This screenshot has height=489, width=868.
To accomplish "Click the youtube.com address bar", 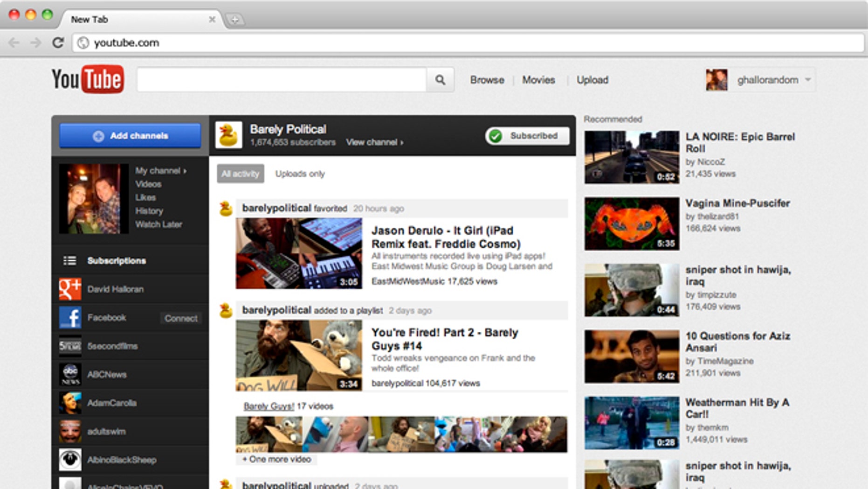I will point(468,43).
